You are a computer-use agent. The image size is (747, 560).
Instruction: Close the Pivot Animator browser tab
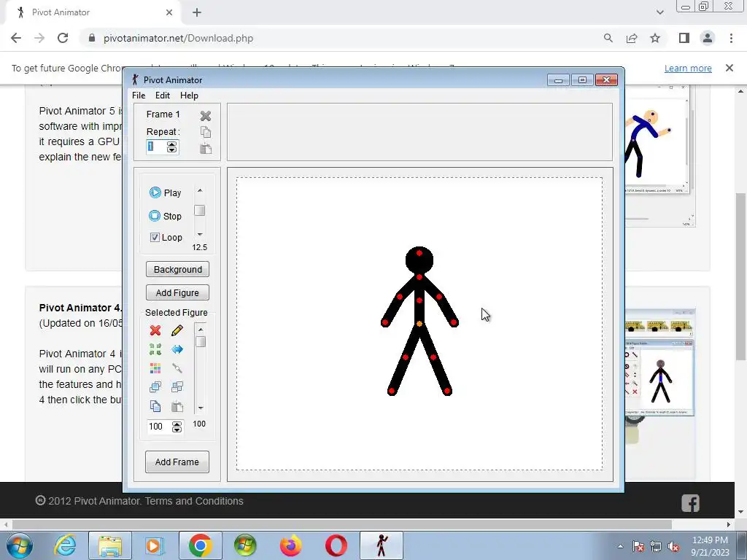[x=169, y=12]
